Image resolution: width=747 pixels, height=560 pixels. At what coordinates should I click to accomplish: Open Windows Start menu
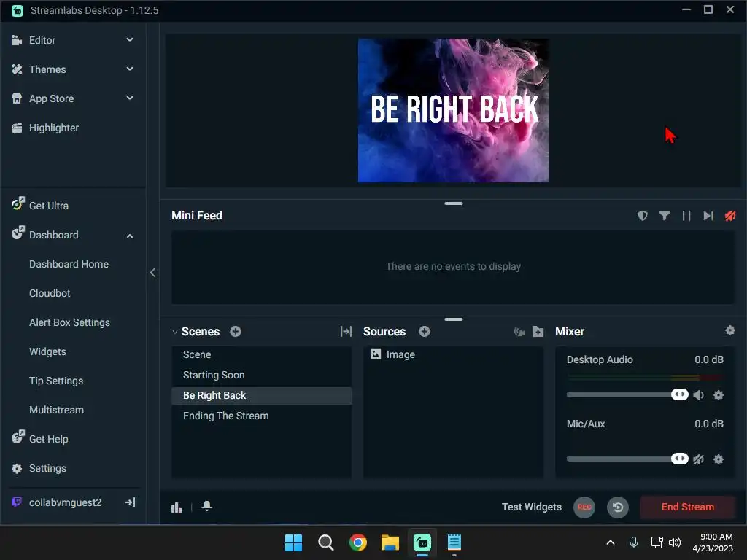(293, 542)
